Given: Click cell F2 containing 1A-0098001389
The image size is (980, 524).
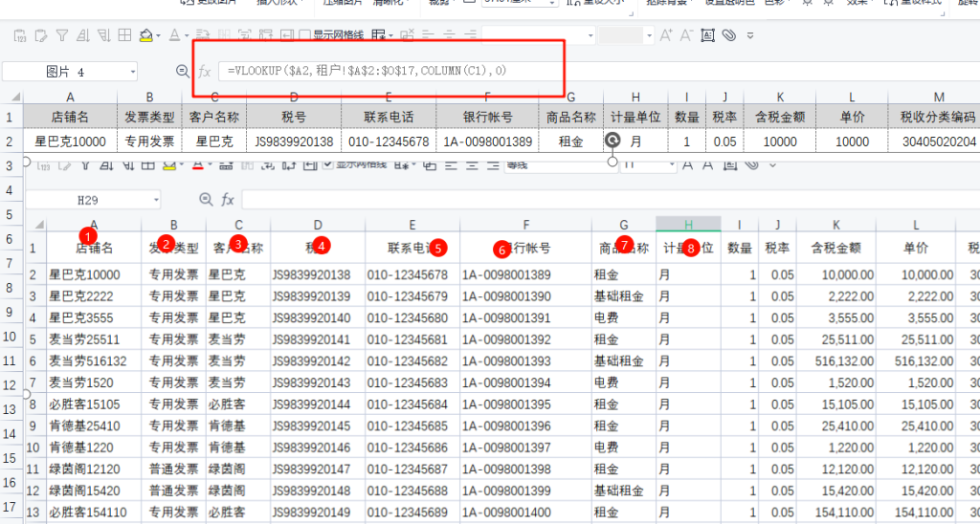Looking at the screenshot, I should pos(487,142).
